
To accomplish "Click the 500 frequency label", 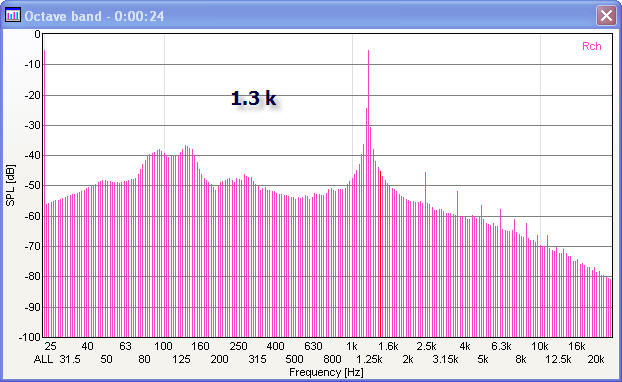I will (x=294, y=359).
